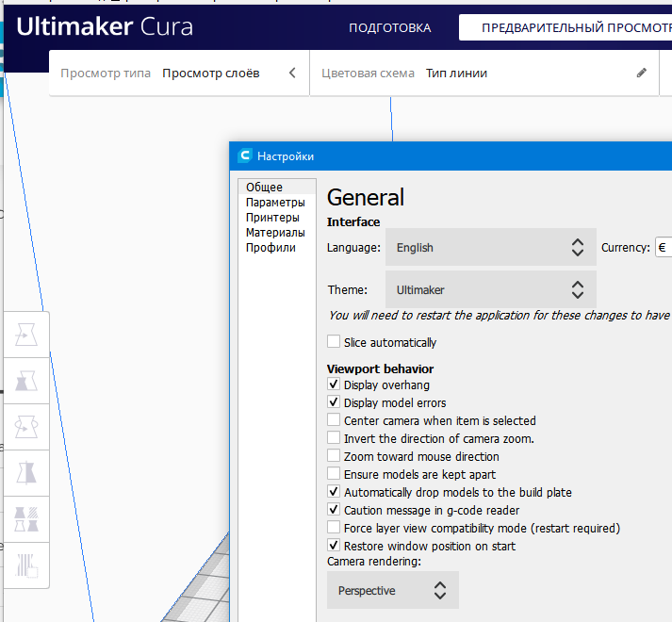Click the Currency input field
This screenshot has width=672, height=622.
coord(664,247)
